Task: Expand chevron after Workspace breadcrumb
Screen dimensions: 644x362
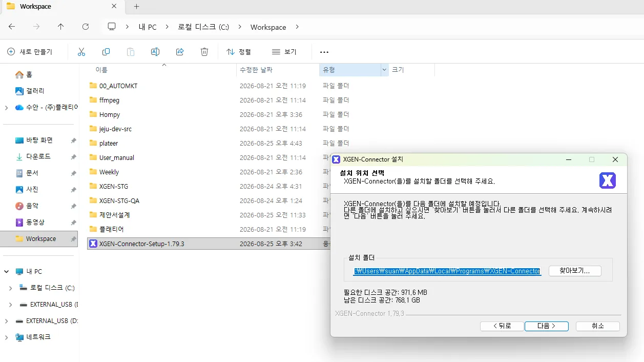Action: [x=297, y=27]
